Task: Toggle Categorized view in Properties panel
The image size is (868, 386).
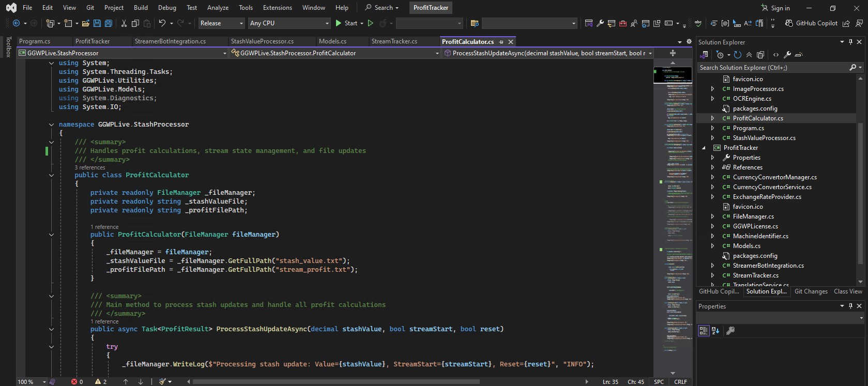Action: tap(703, 331)
